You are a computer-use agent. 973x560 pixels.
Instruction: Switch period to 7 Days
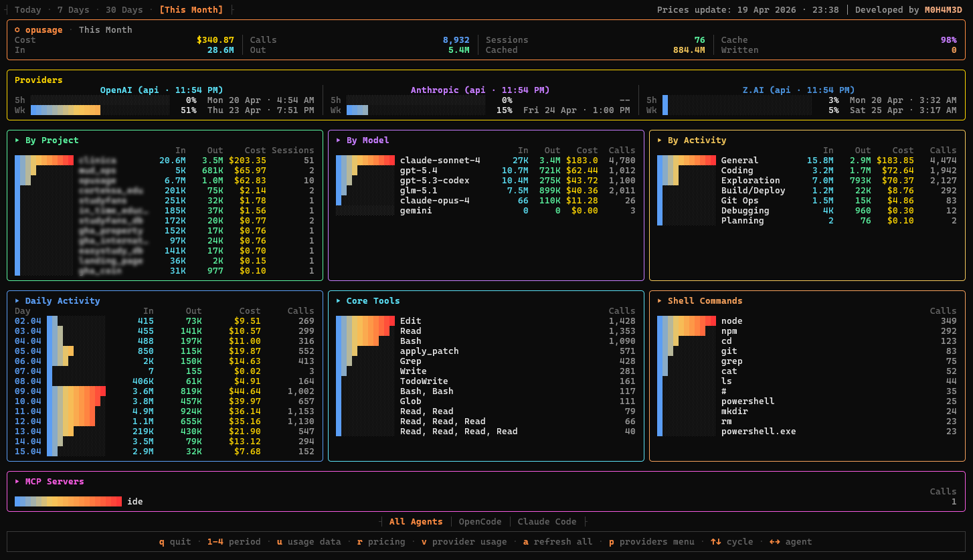(x=73, y=10)
